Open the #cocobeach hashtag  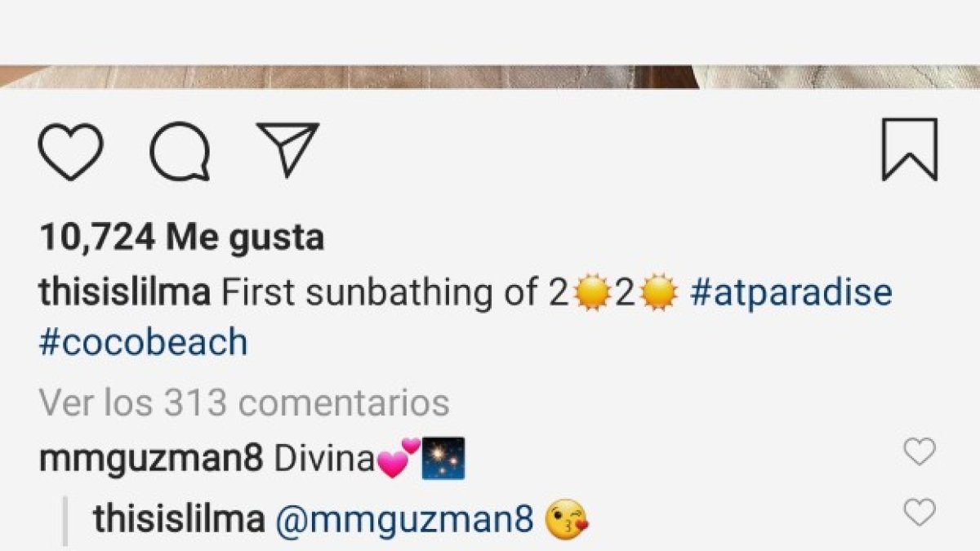click(x=143, y=342)
